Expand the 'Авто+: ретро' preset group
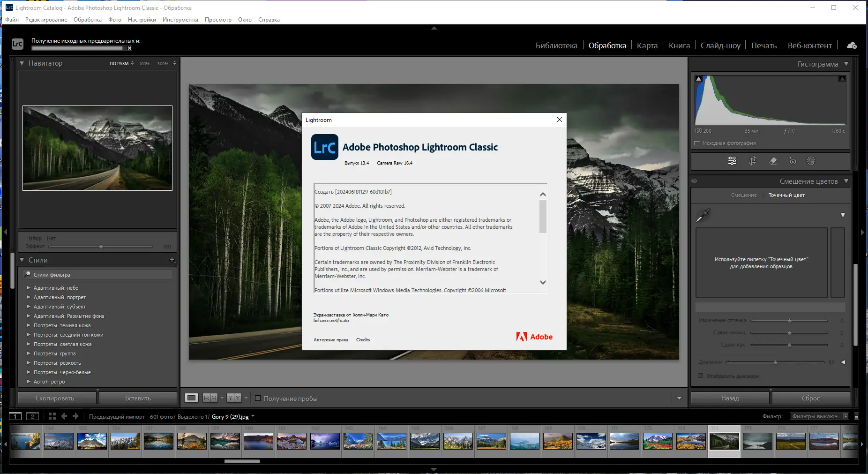This screenshot has height=474, width=868. (29, 382)
